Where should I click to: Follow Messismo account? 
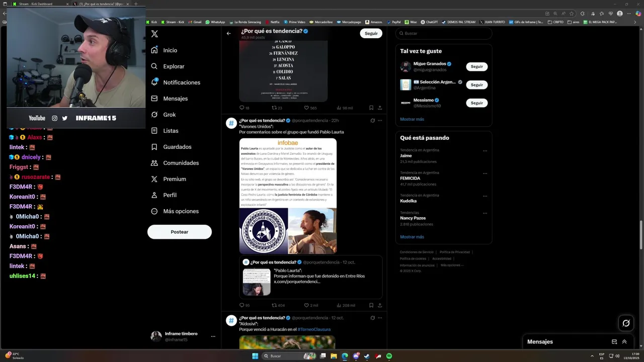click(476, 103)
